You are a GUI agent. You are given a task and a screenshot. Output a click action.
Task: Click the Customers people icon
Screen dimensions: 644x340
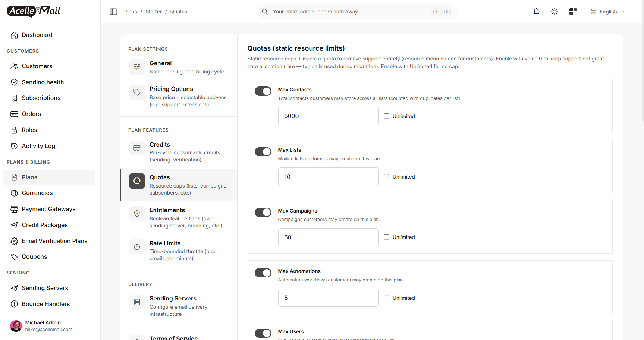point(14,66)
